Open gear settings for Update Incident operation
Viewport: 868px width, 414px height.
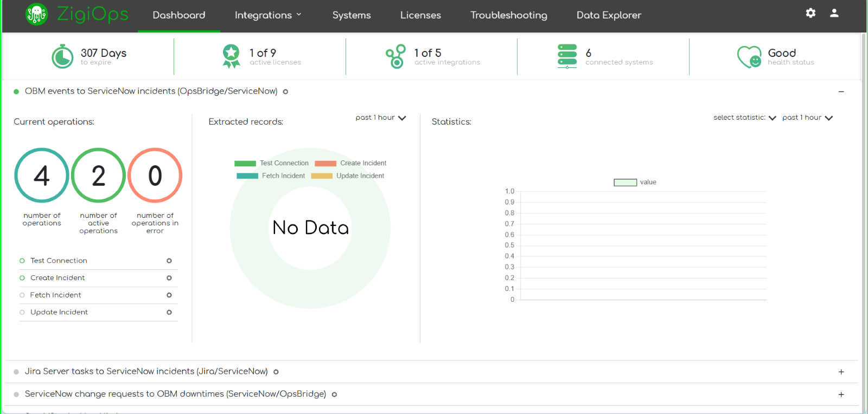(x=169, y=312)
